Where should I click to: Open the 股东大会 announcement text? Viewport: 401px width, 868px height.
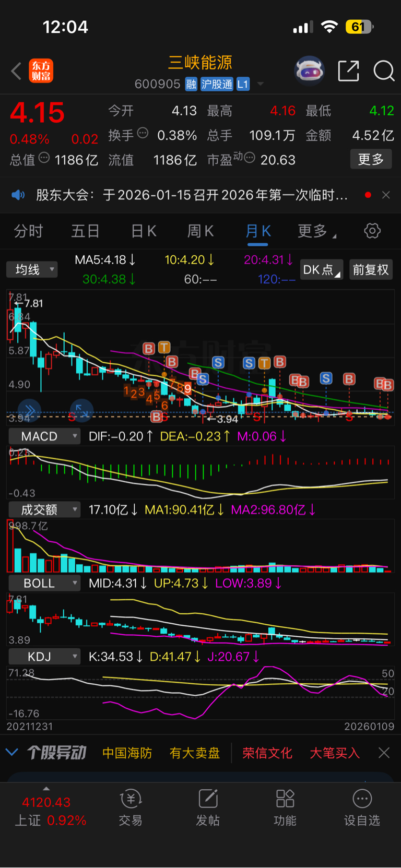tap(192, 195)
